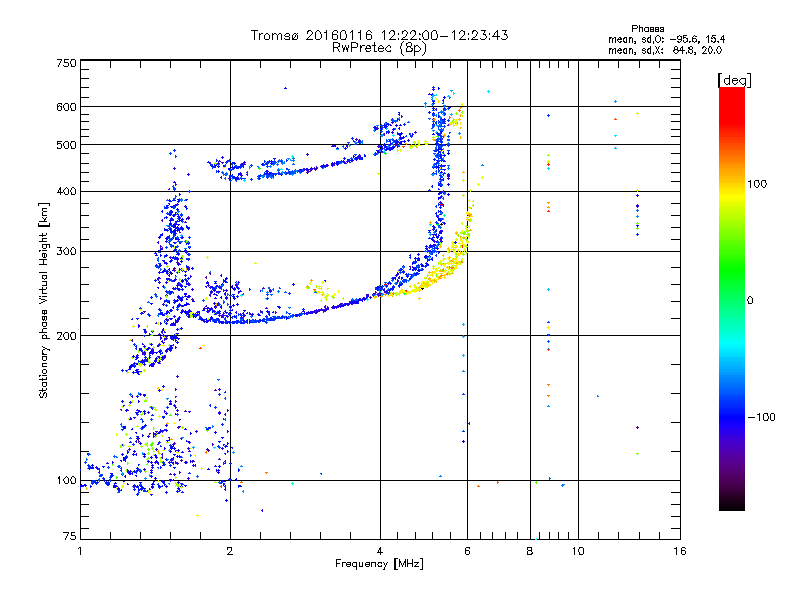800x600 pixels.
Task: Click the plot title 'Tromsø 20160116 12:22:00-12:23:43'
Action: 380,35
